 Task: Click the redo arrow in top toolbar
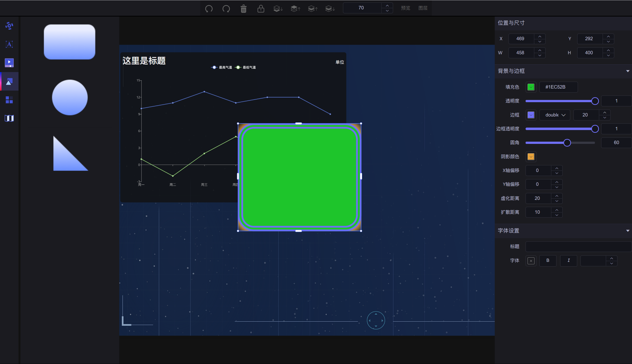[x=226, y=9]
